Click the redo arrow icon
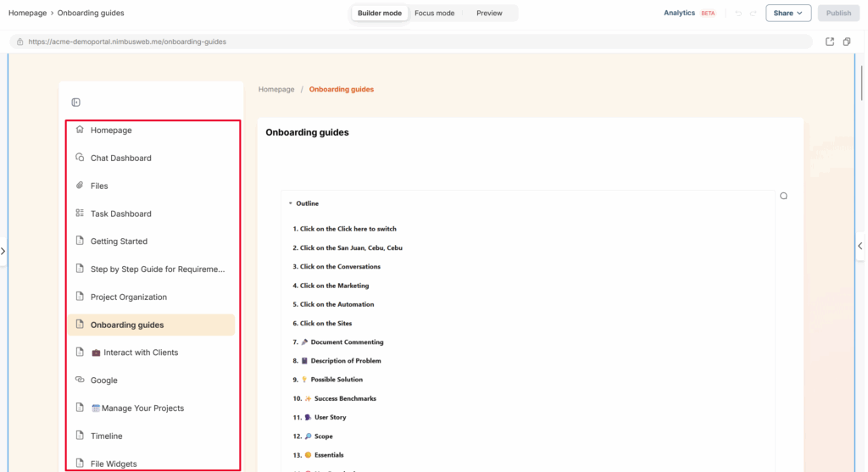 754,14
